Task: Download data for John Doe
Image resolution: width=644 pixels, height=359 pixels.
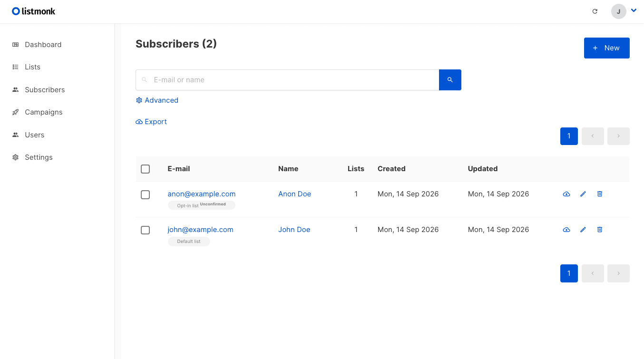Action: tap(566, 230)
